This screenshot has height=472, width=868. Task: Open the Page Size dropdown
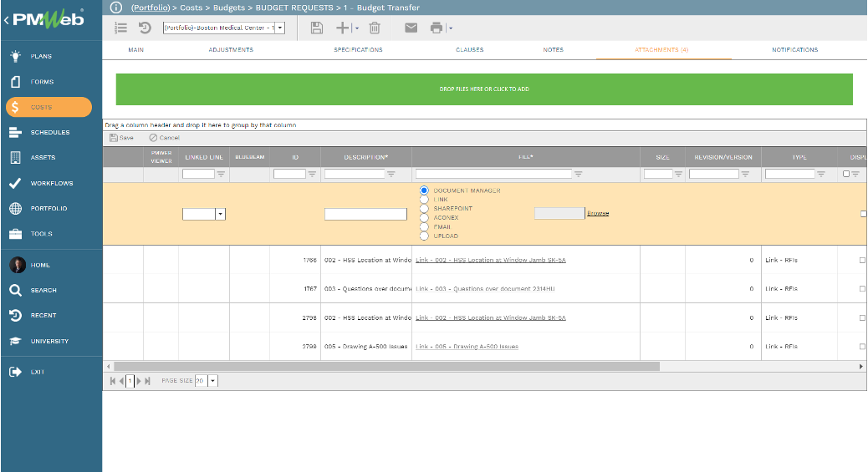click(x=212, y=381)
